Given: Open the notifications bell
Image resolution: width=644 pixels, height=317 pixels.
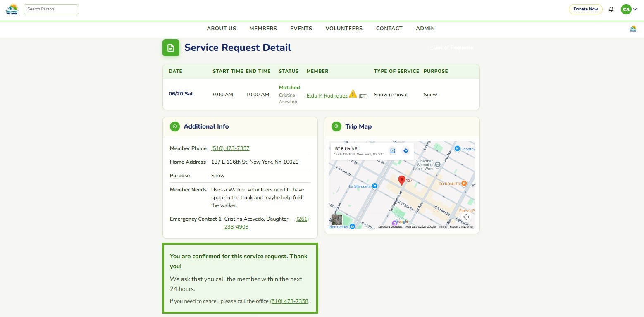Looking at the screenshot, I should (611, 9).
